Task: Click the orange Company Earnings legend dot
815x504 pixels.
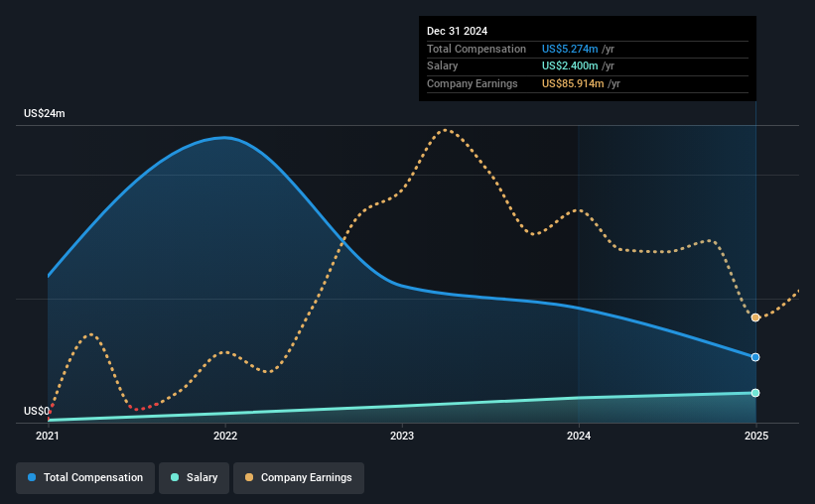Action: coord(249,477)
